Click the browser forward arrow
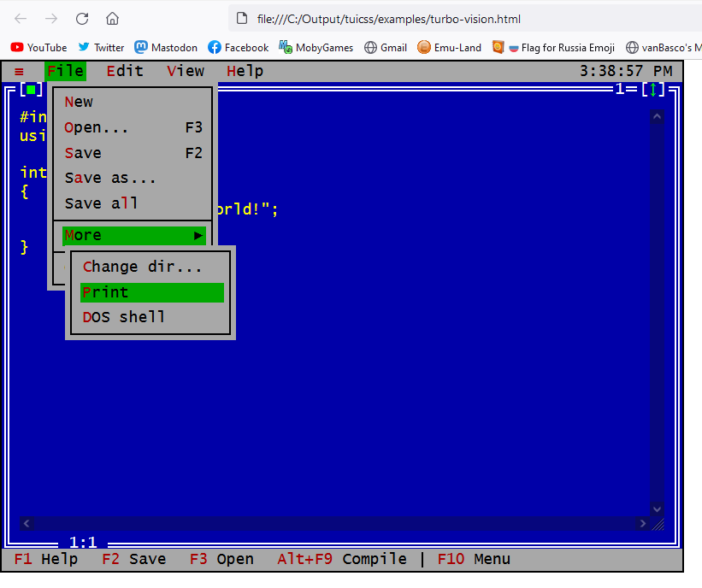The image size is (702, 588). [x=51, y=19]
